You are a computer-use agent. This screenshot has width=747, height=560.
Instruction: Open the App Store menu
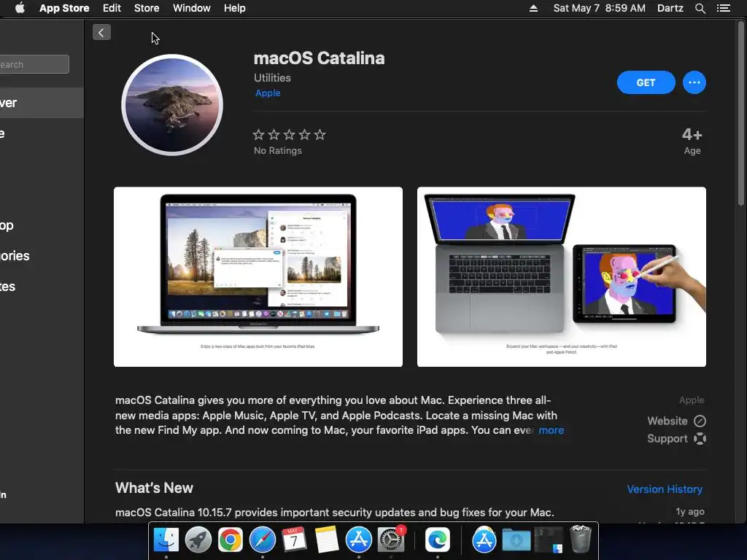pos(64,8)
